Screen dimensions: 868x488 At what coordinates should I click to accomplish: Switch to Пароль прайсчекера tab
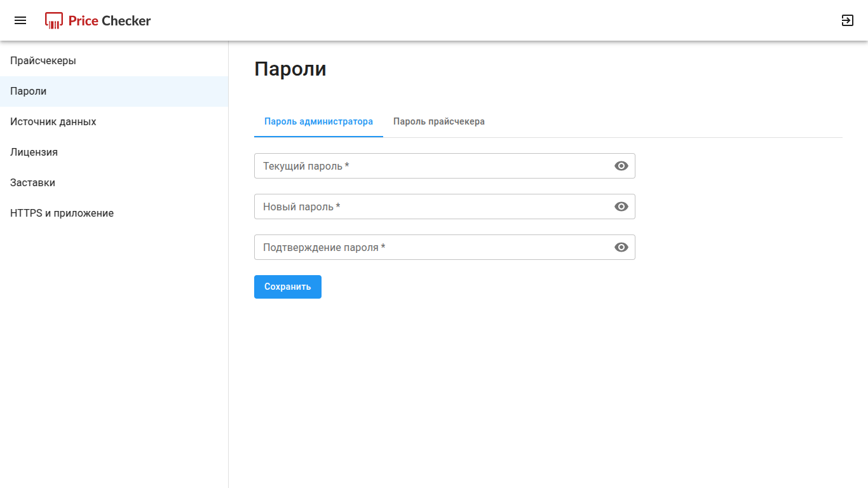point(439,121)
